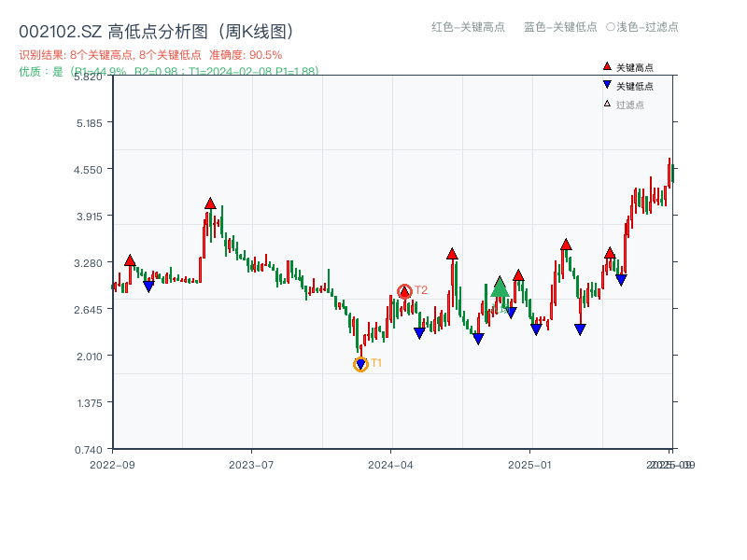Screen dimensions: 747x560
Task: Click first blue low triangle in late 2022
Action: 148,287
